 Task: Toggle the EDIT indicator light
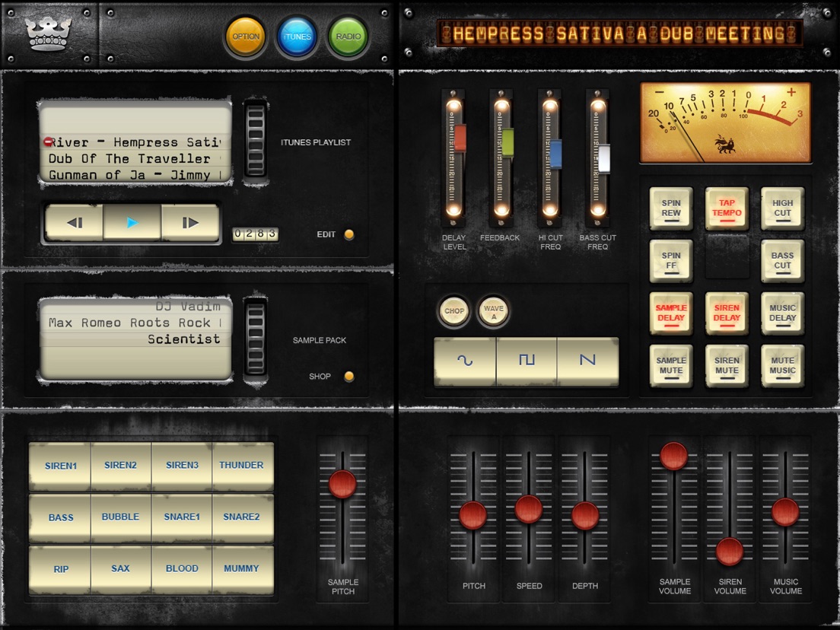348,234
